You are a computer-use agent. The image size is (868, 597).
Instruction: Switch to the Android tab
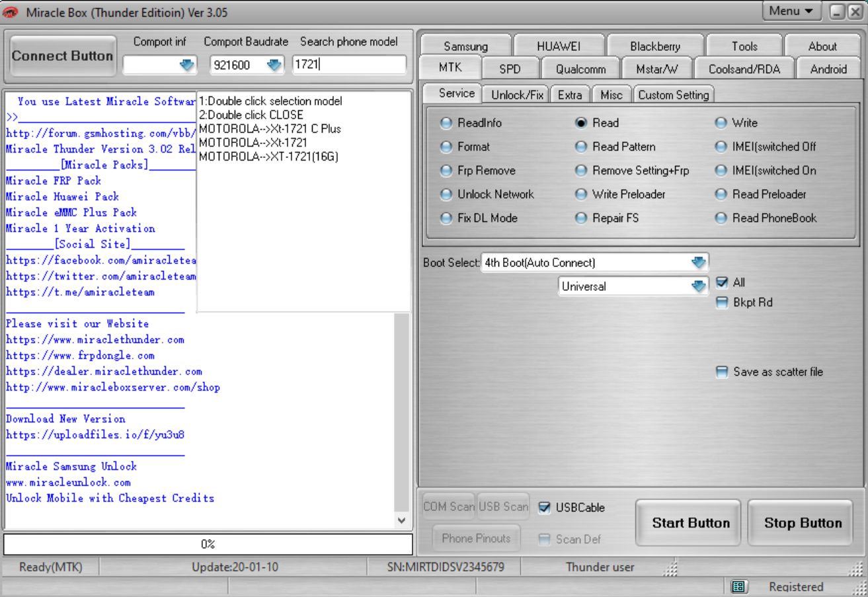(x=828, y=69)
